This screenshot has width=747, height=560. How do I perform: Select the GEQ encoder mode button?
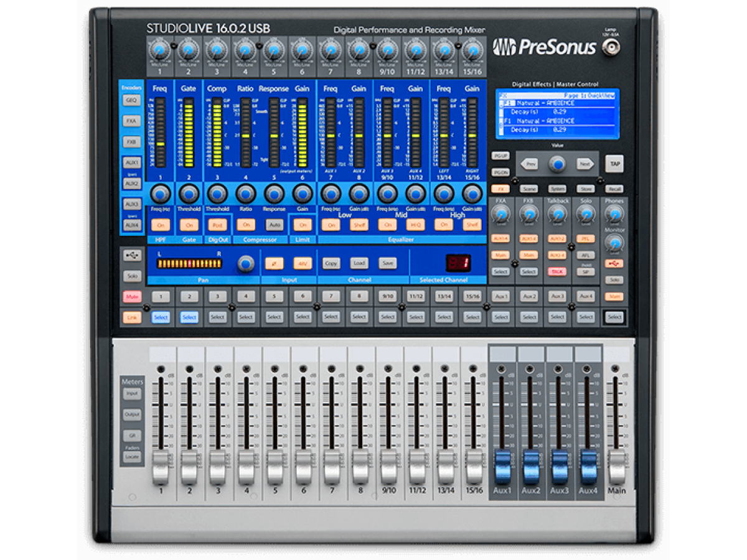click(x=132, y=100)
